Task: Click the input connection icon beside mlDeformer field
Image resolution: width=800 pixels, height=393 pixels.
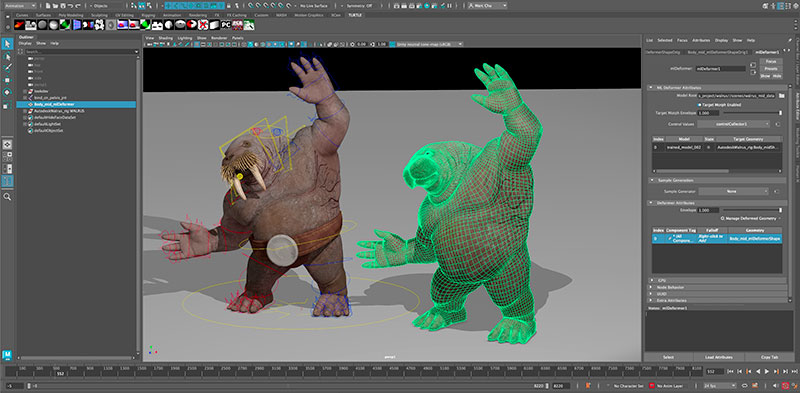Action: pyautogui.click(x=753, y=65)
